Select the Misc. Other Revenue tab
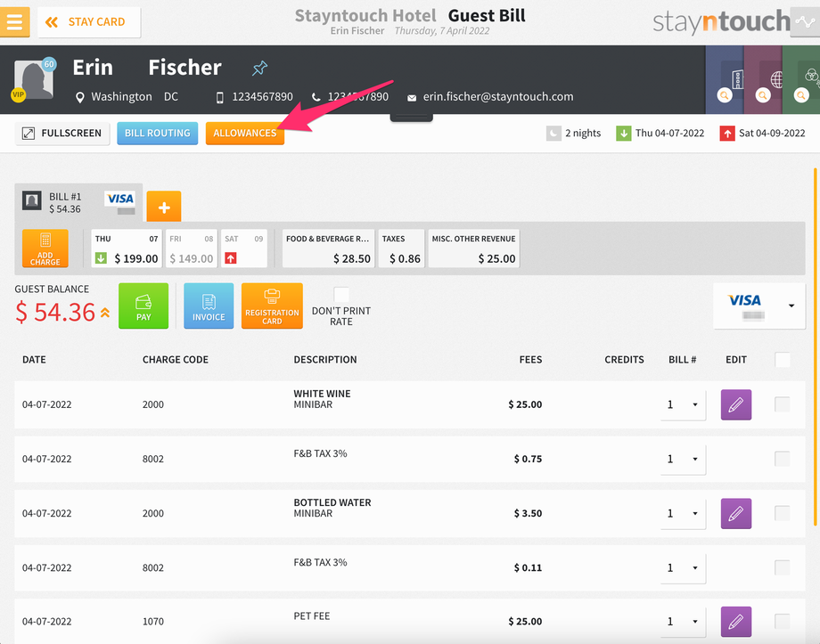The height and width of the screenshot is (644, 820). tap(474, 249)
